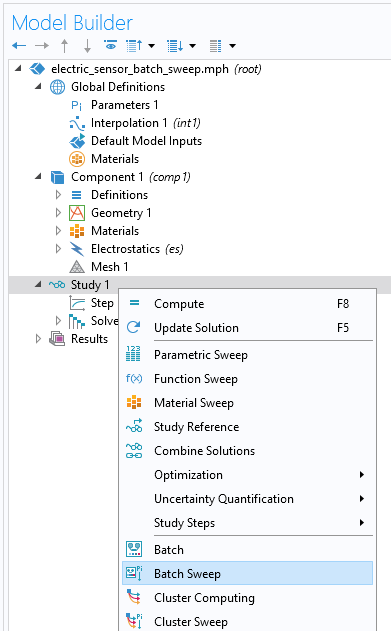Expand the Results tree node
Image resolution: width=391 pixels, height=631 pixels.
click(x=38, y=339)
